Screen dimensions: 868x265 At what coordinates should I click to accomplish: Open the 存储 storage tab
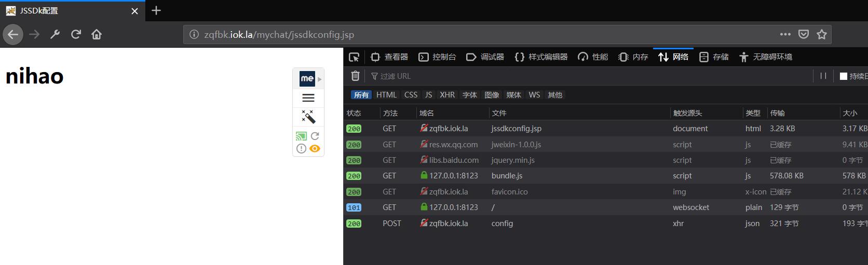tap(714, 57)
